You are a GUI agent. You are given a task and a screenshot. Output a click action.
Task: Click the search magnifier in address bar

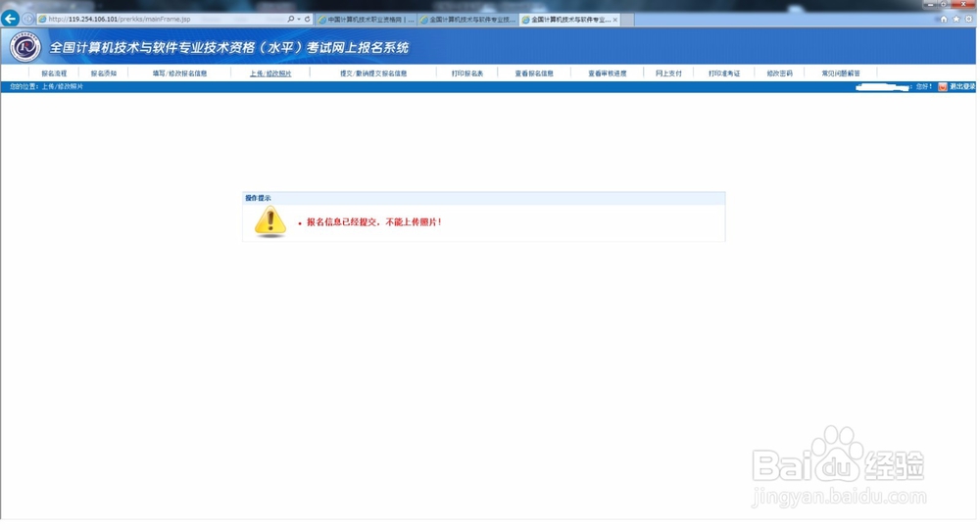[x=291, y=19]
